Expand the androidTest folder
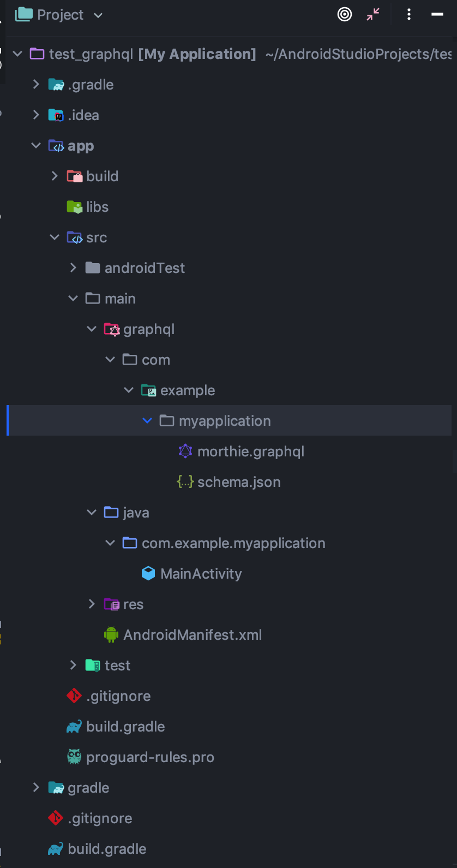This screenshot has width=457, height=868. 73,267
